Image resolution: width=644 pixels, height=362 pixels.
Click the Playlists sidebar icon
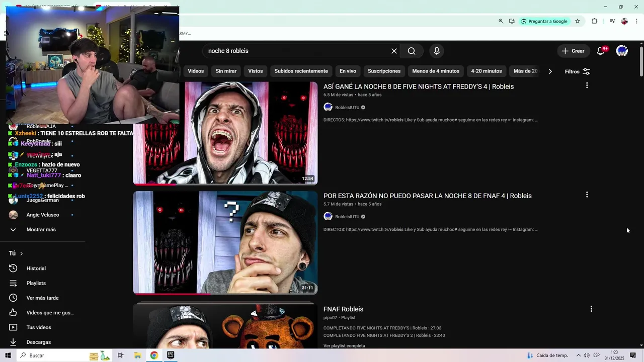pyautogui.click(x=13, y=283)
